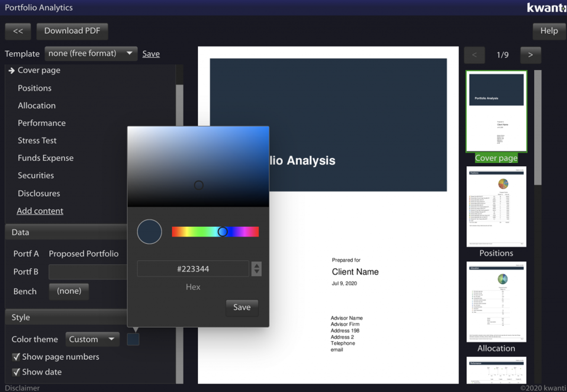This screenshot has width=567, height=392.
Task: Click the round color preview circle
Action: point(149,231)
